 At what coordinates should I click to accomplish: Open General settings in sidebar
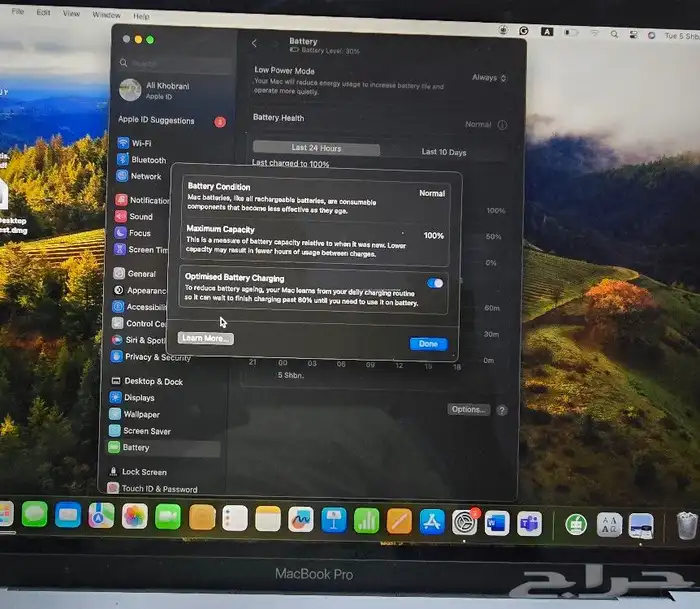(134, 274)
